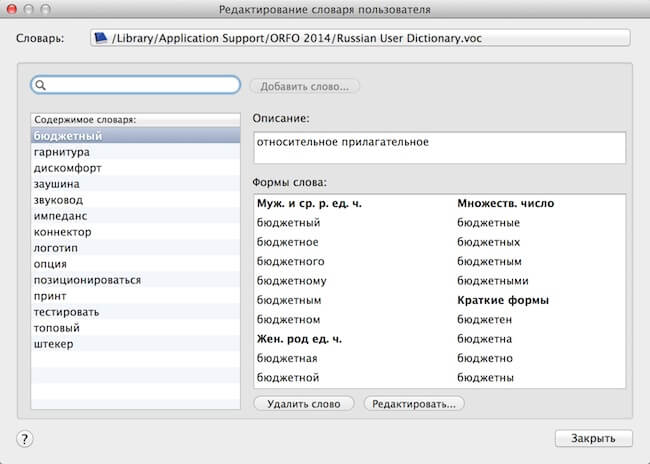Screen dimensions: 650x464
Task: Select опция in dictionary list
Action: 136,264
